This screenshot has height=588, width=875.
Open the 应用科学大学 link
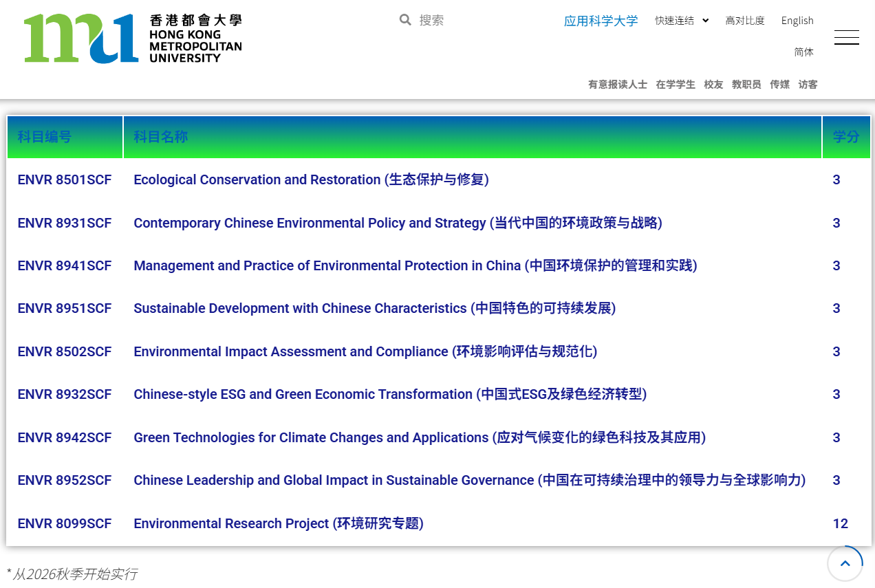(601, 21)
